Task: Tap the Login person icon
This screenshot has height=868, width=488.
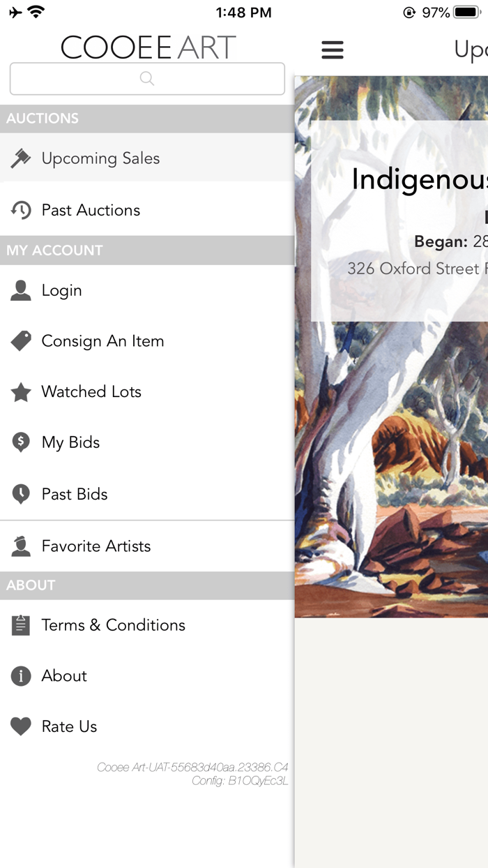Action: click(x=21, y=290)
